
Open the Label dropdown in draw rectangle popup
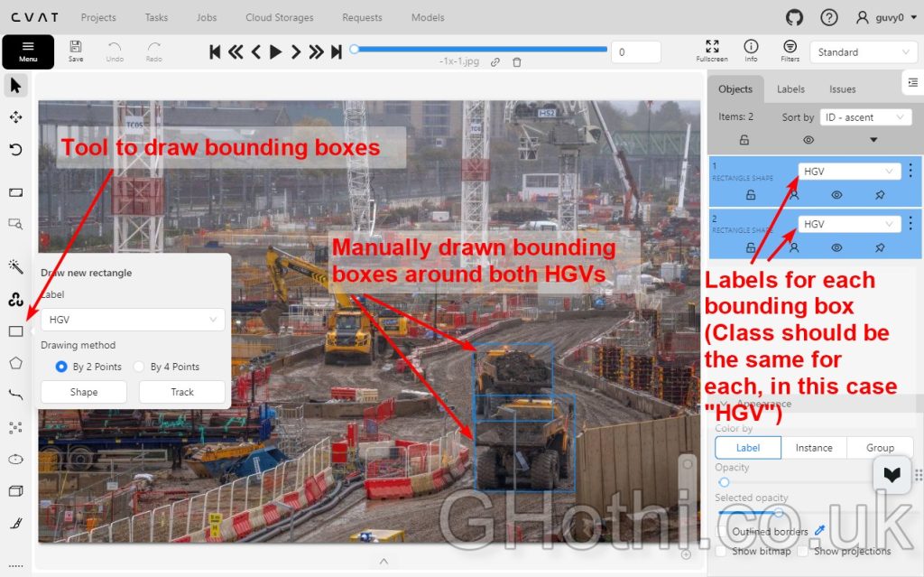tap(133, 320)
